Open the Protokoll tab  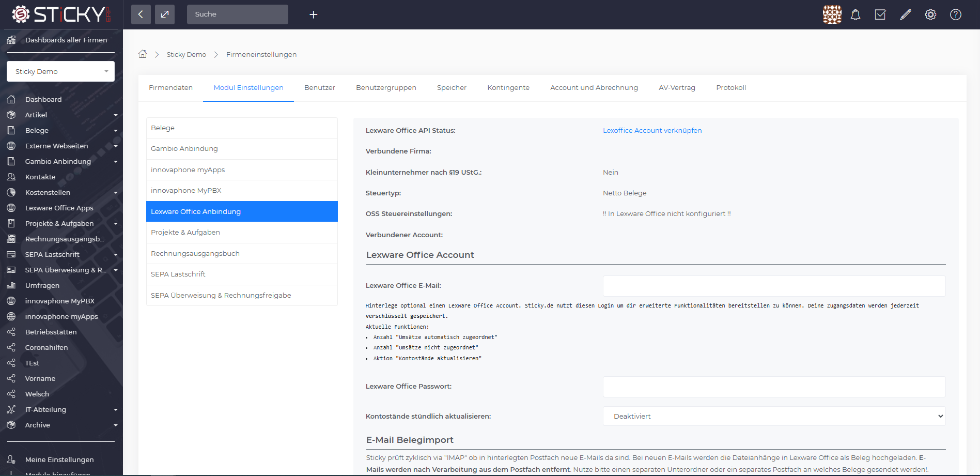point(731,87)
